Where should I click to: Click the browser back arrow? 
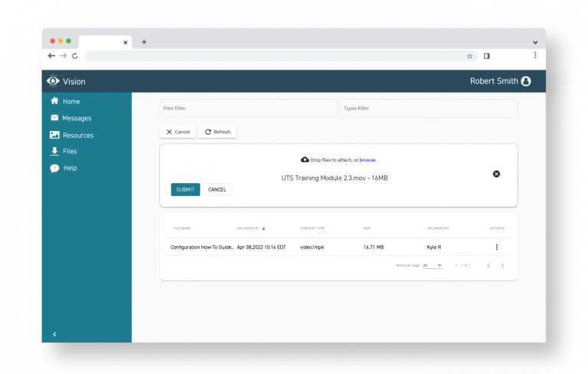click(52, 56)
